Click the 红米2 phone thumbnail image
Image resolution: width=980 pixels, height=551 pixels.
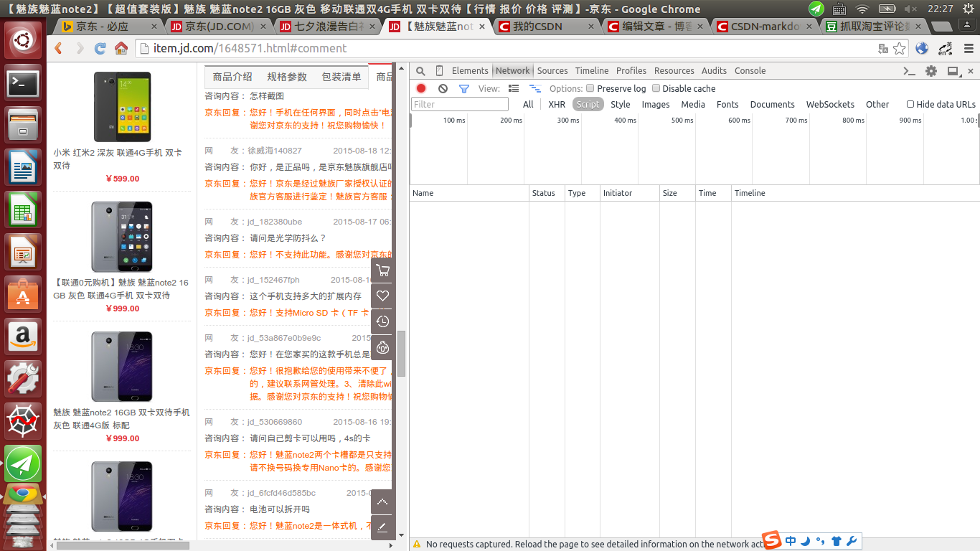[x=122, y=106]
